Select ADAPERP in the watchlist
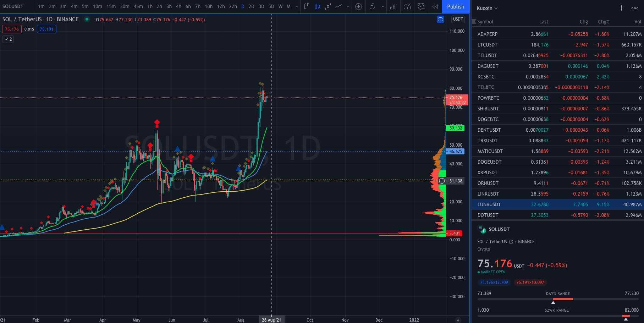This screenshot has height=323, width=644. point(557,34)
